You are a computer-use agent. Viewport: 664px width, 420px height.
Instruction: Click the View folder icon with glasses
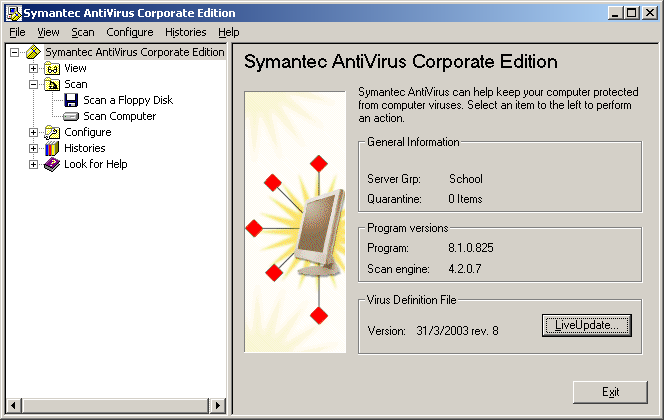[52, 68]
